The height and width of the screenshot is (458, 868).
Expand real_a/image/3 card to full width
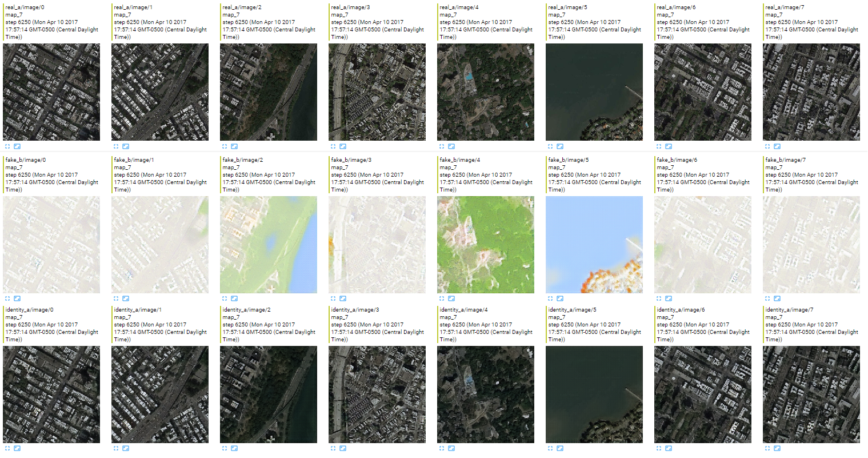pyautogui.click(x=333, y=146)
